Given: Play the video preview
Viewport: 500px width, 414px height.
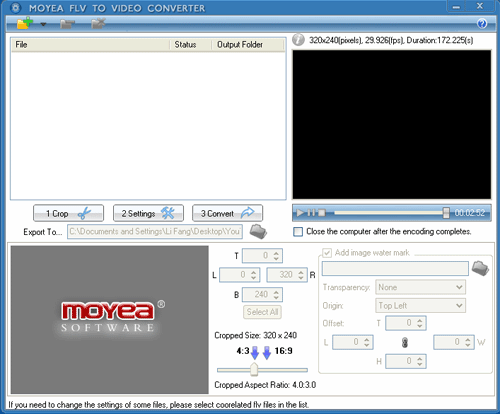Looking at the screenshot, I should pyautogui.click(x=300, y=213).
